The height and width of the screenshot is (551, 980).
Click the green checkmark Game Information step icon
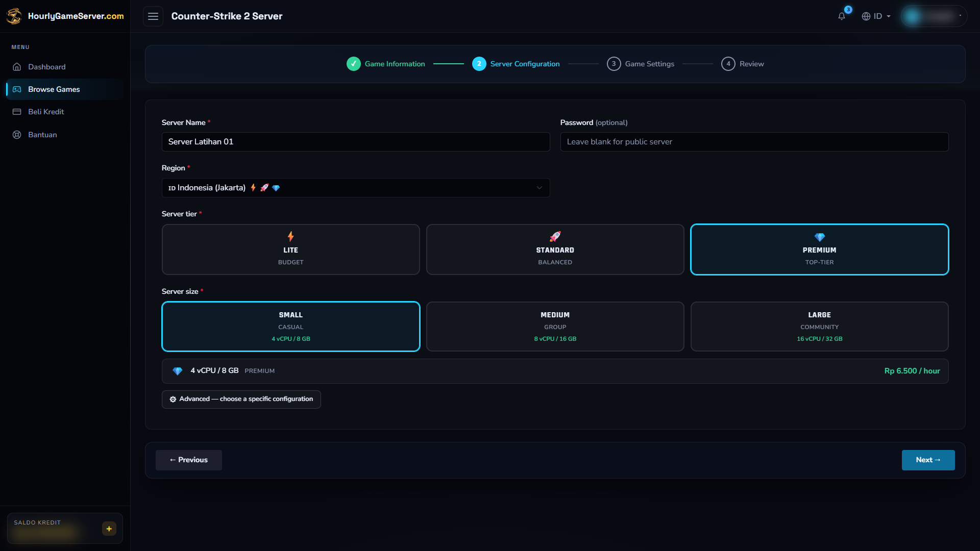[354, 64]
